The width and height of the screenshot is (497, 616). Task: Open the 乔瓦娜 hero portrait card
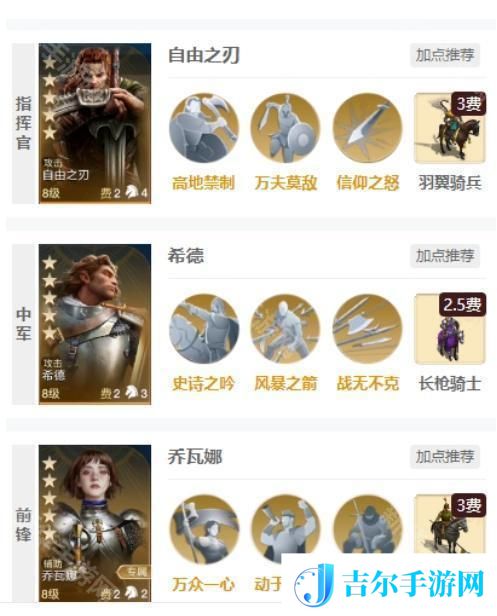[x=95, y=523]
